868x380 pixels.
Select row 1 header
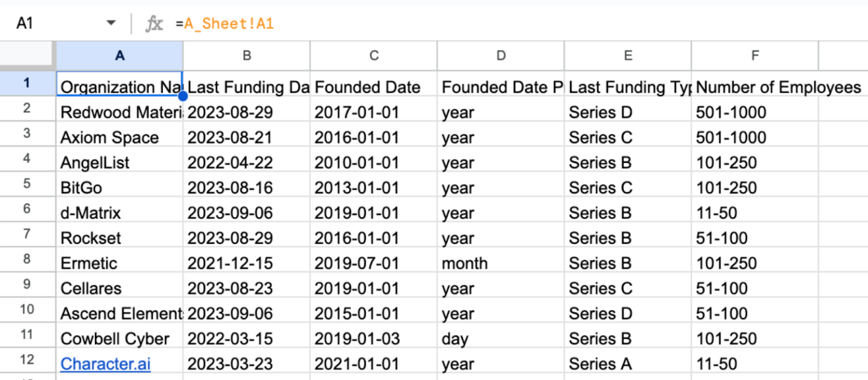point(28,83)
